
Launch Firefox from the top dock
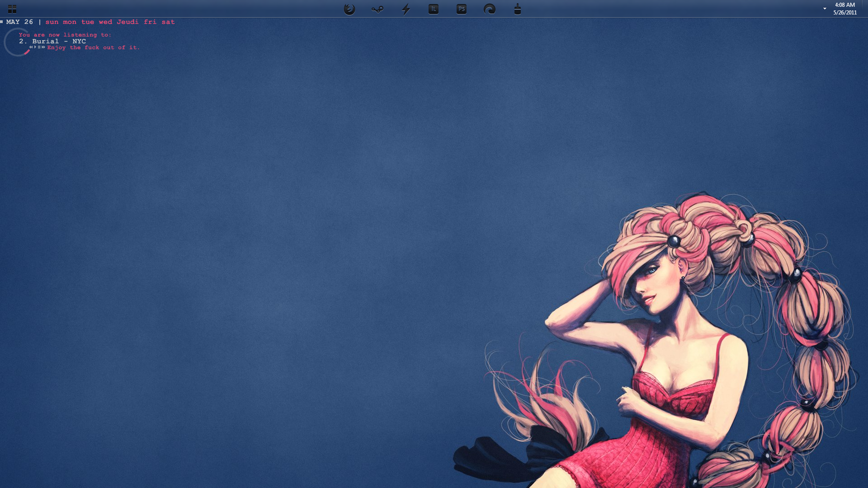[349, 9]
